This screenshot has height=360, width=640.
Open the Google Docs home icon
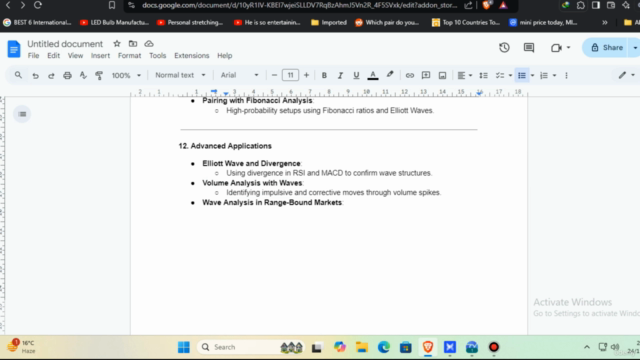14,49
